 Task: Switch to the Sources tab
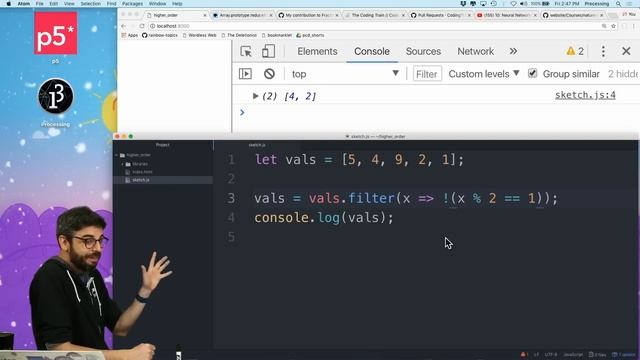(423, 51)
